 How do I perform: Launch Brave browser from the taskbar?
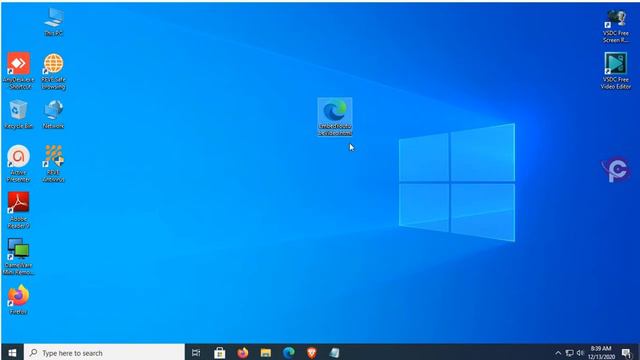click(312, 353)
